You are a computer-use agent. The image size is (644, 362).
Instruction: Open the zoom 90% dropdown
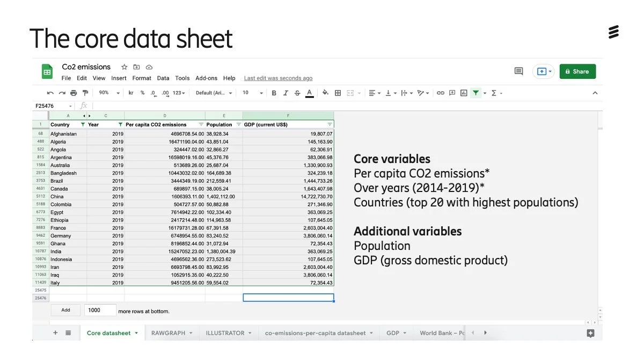point(108,93)
